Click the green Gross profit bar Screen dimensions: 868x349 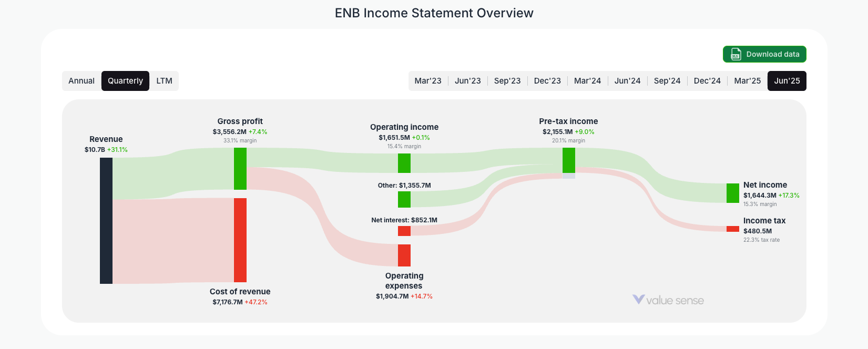[240, 169]
